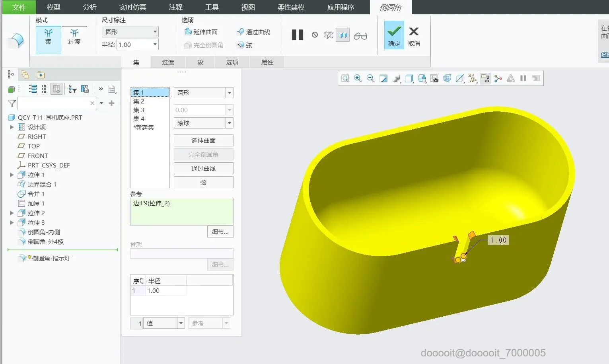The image size is (609, 364).
Task: Select 集 2 in the sets list
Action: coord(139,101)
